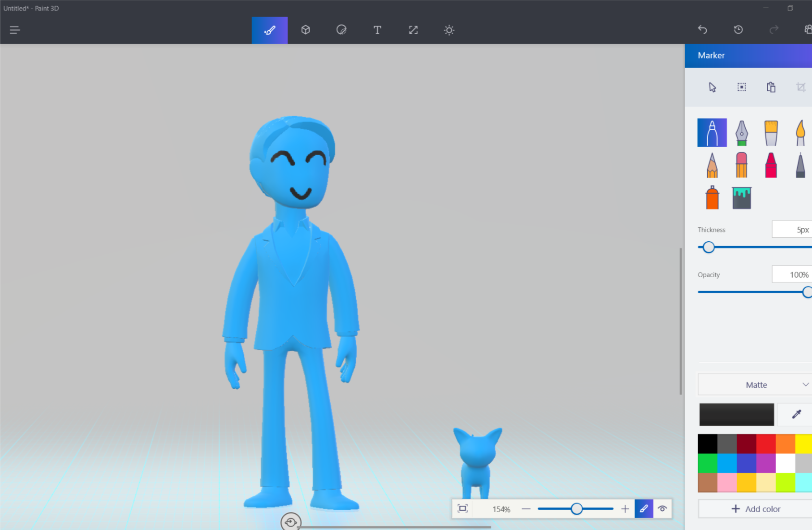Click the Add color button

pyautogui.click(x=755, y=509)
